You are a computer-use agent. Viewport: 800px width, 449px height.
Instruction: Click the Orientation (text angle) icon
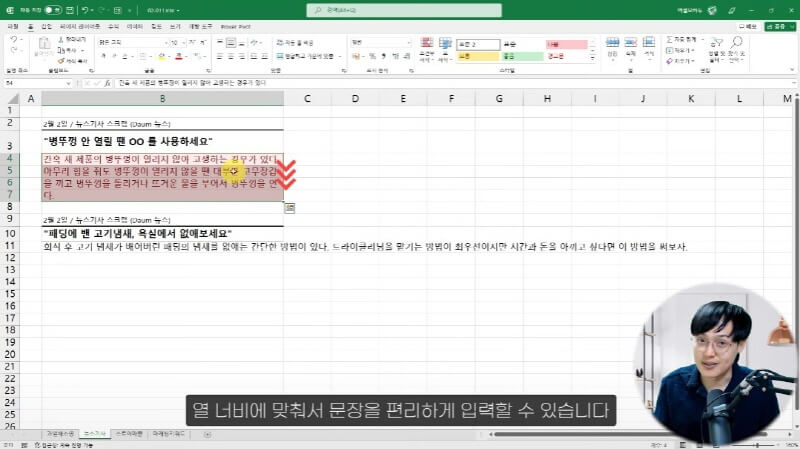tap(254, 42)
